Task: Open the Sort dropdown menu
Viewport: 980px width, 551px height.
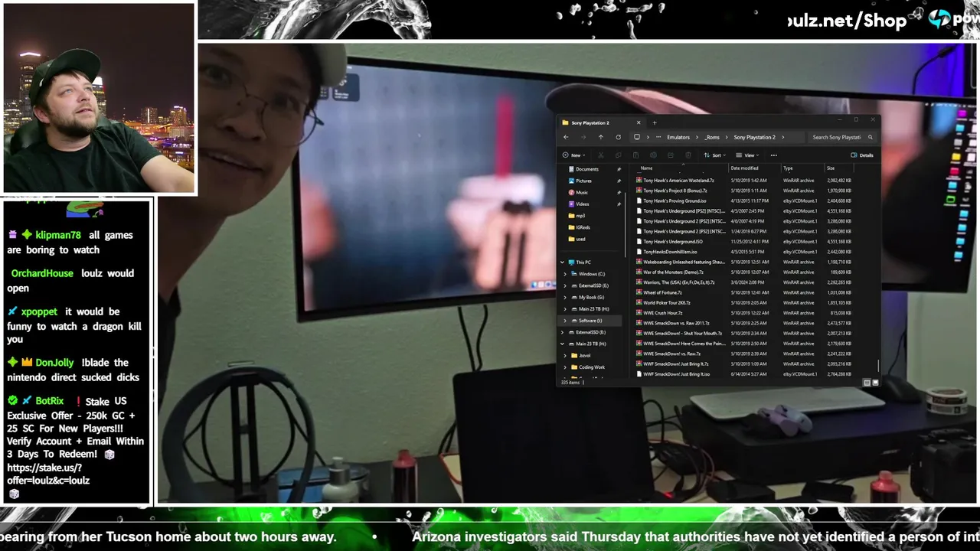Action: [x=717, y=155]
